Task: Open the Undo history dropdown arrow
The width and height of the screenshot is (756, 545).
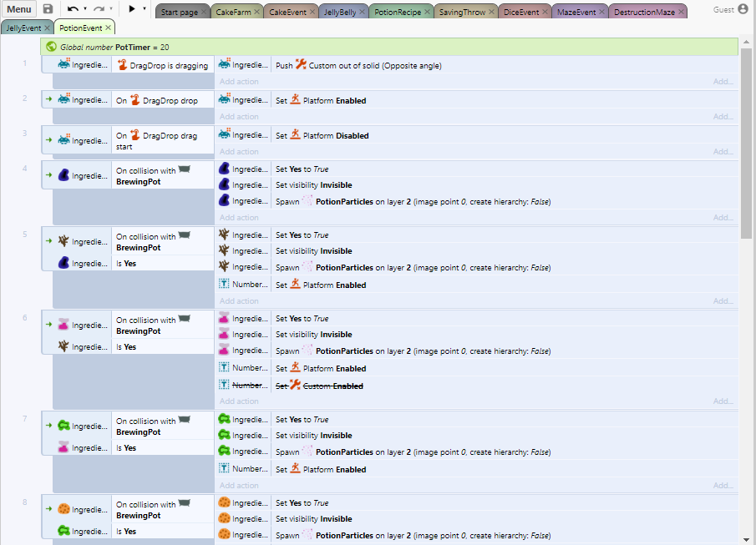Action: click(x=85, y=9)
